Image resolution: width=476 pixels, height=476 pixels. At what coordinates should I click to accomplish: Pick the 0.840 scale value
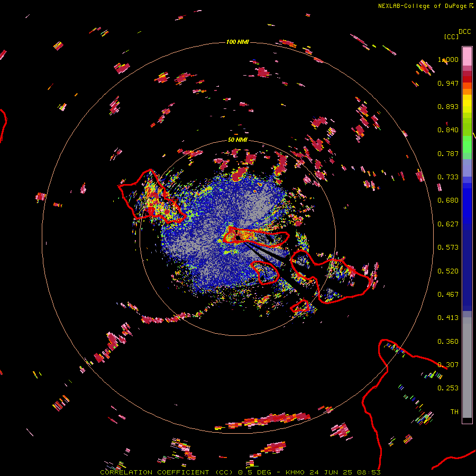point(448,130)
